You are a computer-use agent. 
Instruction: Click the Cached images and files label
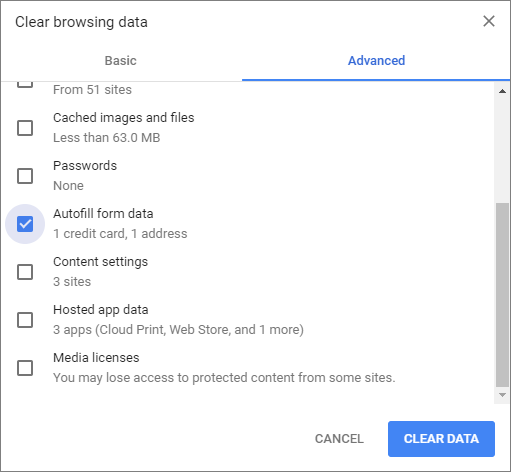tap(124, 118)
